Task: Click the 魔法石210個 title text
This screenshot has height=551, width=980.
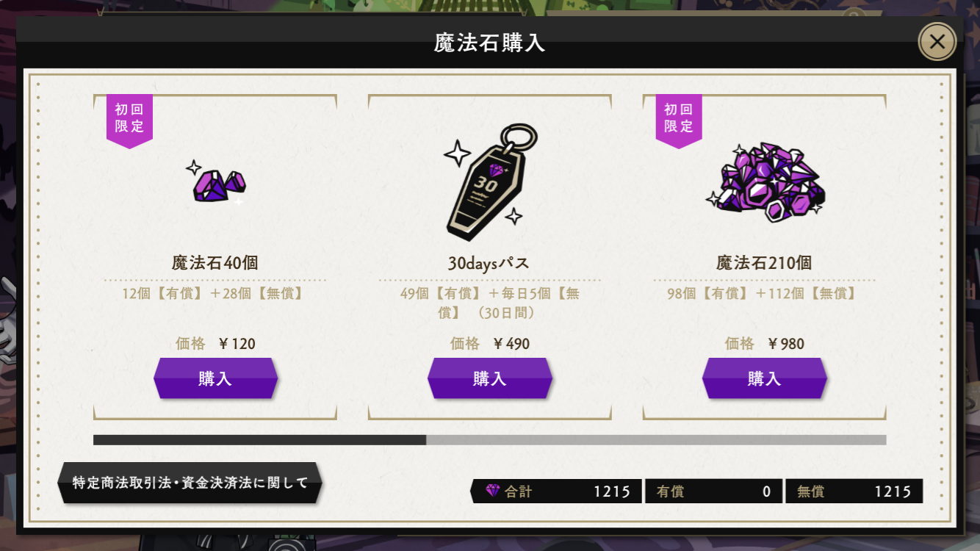Action: click(x=764, y=262)
